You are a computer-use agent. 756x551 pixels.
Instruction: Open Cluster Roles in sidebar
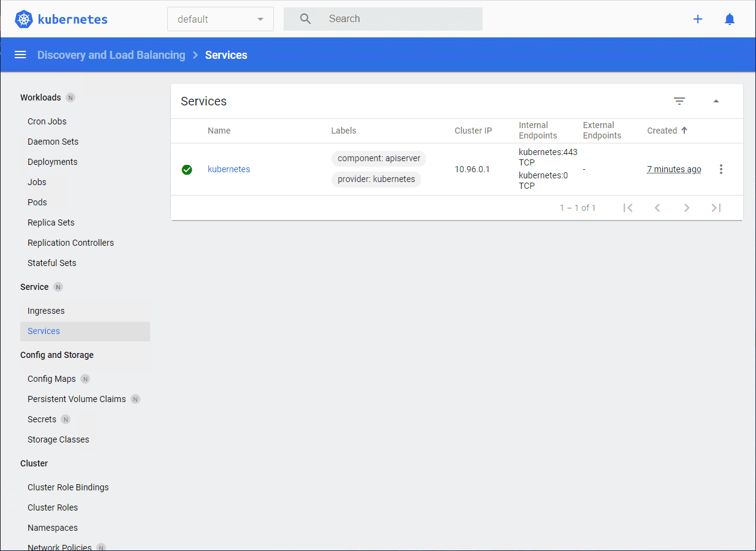53,507
